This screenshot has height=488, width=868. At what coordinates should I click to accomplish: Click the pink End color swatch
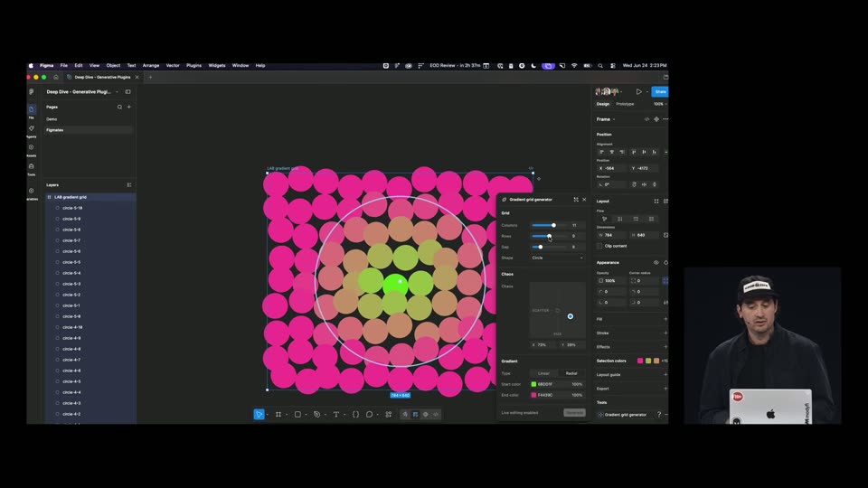(533, 395)
